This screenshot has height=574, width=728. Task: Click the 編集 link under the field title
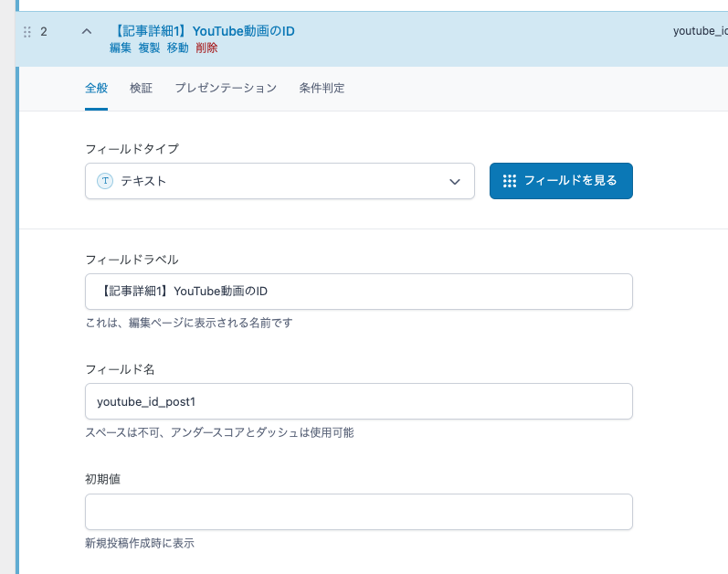click(x=121, y=48)
